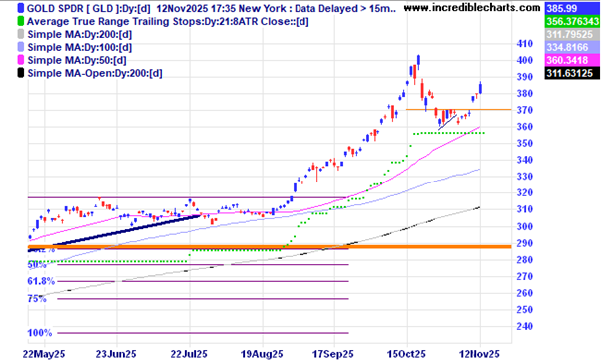Click the 385.99 price value box
Viewport: 601px width, 364px height.
[x=572, y=8]
